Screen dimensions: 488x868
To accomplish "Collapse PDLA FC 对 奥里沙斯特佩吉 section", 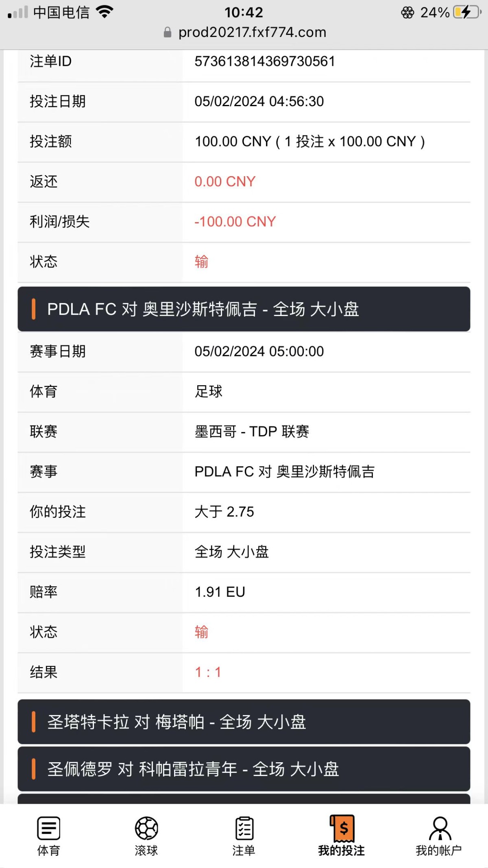I will (x=244, y=309).
